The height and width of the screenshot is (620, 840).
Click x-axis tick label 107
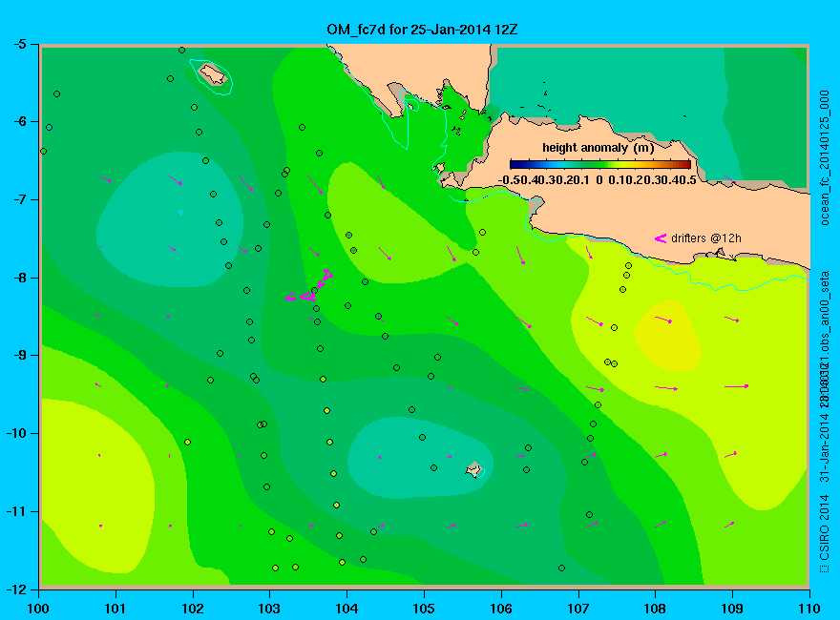pyautogui.click(x=578, y=609)
